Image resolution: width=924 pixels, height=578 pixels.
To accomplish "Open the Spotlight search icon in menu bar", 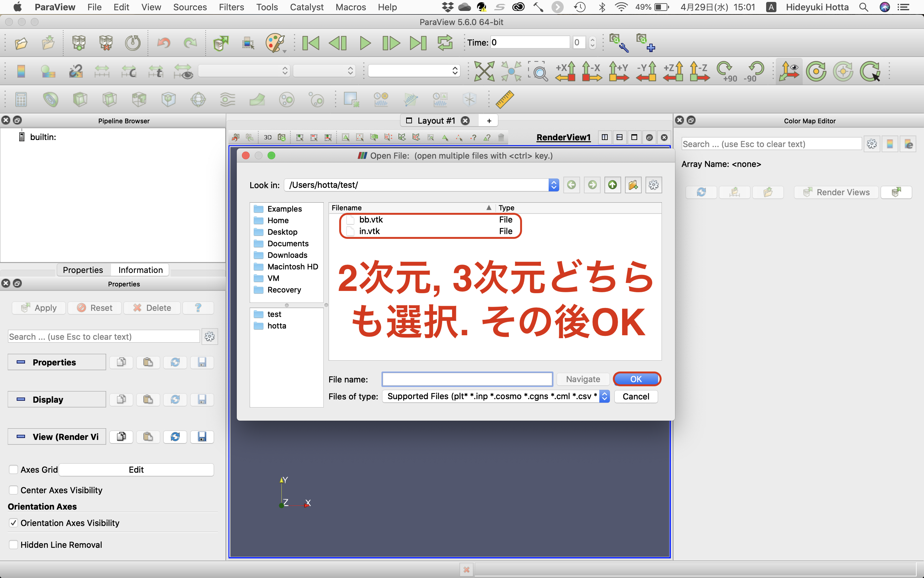I will 863,7.
